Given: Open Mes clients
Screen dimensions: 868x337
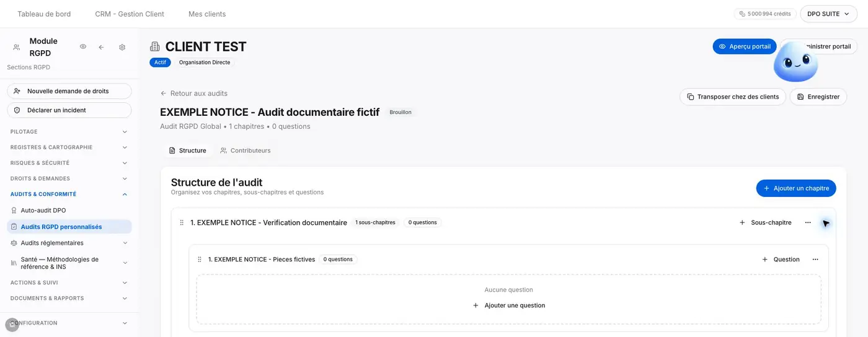Looking at the screenshot, I should [207, 14].
